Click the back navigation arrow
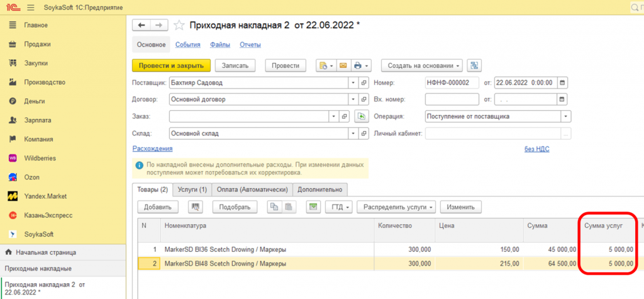 coord(142,25)
